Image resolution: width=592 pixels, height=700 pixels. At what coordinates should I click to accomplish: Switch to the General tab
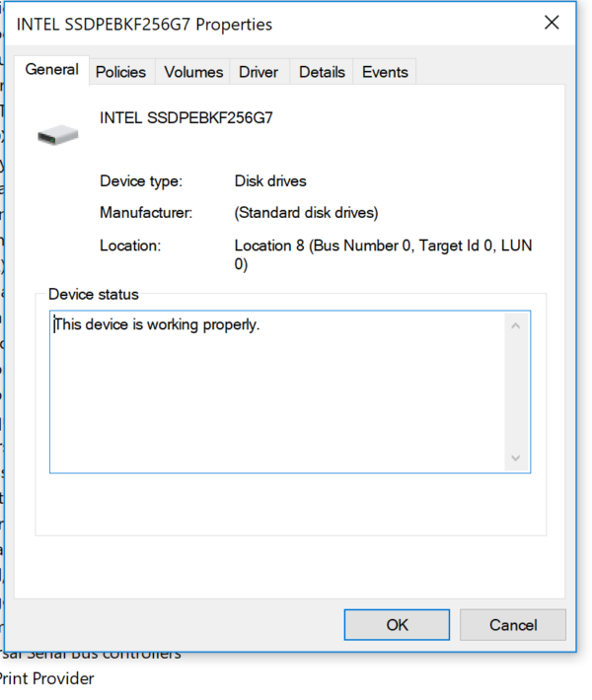52,70
